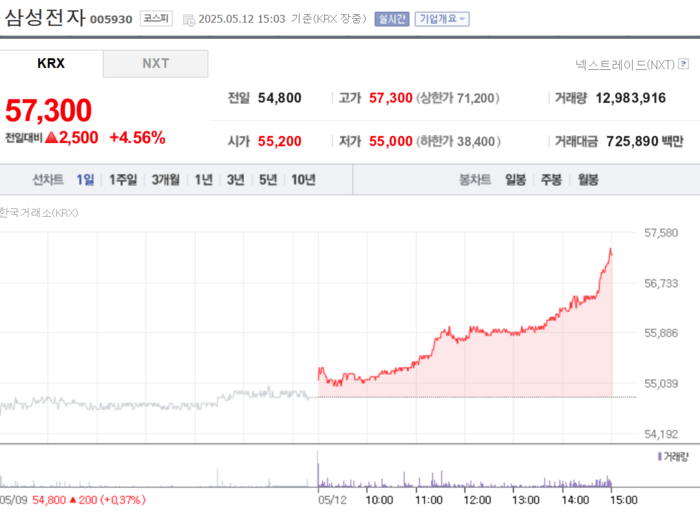Image resolution: width=700 pixels, height=519 pixels.
Task: Click the 05/09 previous close summary
Action: [x=73, y=500]
